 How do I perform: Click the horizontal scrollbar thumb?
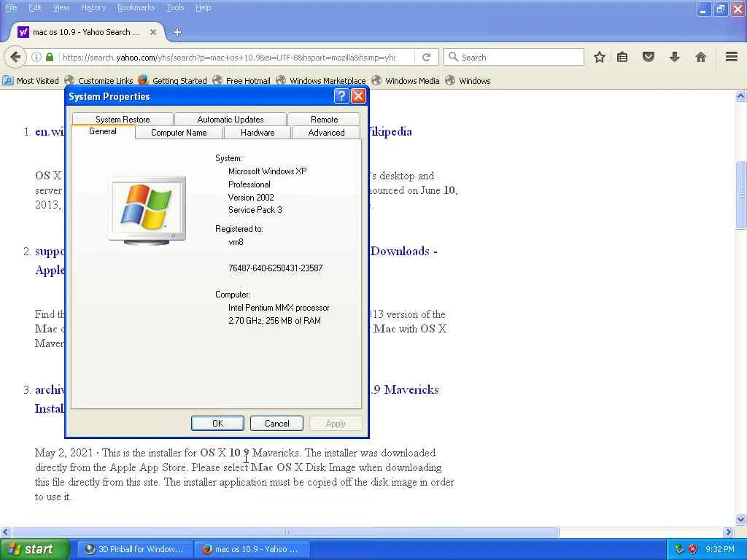286,532
